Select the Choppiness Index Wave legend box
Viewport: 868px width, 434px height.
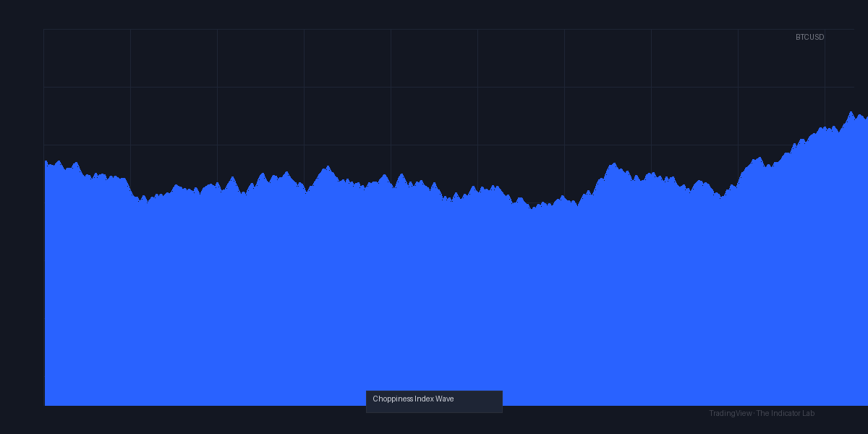(x=434, y=401)
